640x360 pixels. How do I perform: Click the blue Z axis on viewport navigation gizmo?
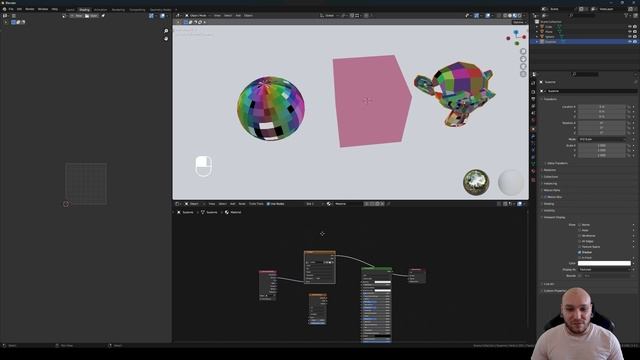516,32
